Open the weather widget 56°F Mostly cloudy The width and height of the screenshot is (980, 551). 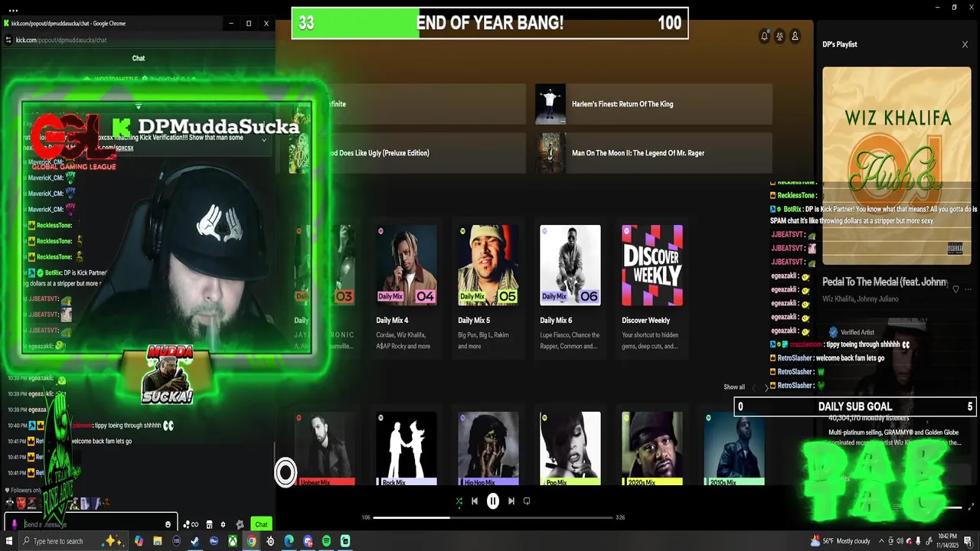tap(841, 541)
